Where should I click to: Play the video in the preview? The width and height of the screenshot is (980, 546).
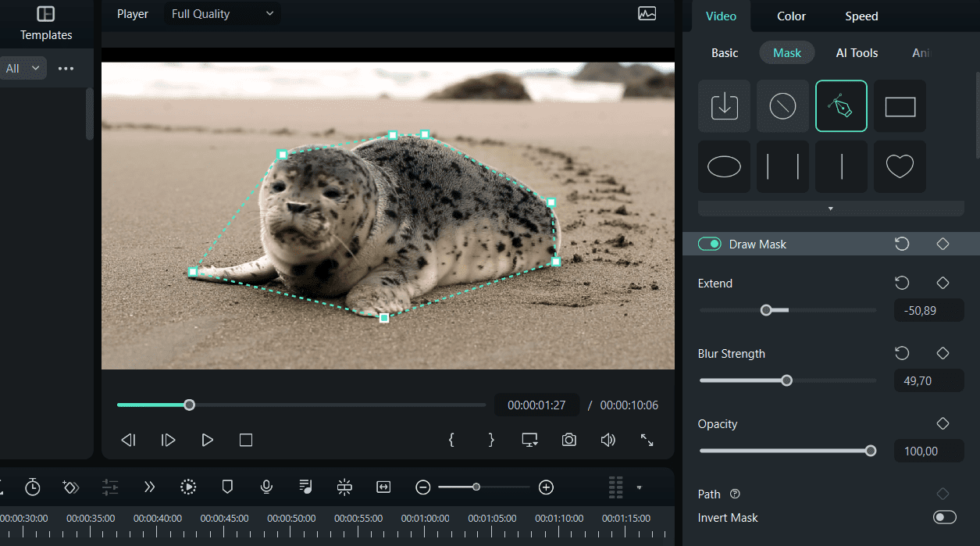[207, 440]
